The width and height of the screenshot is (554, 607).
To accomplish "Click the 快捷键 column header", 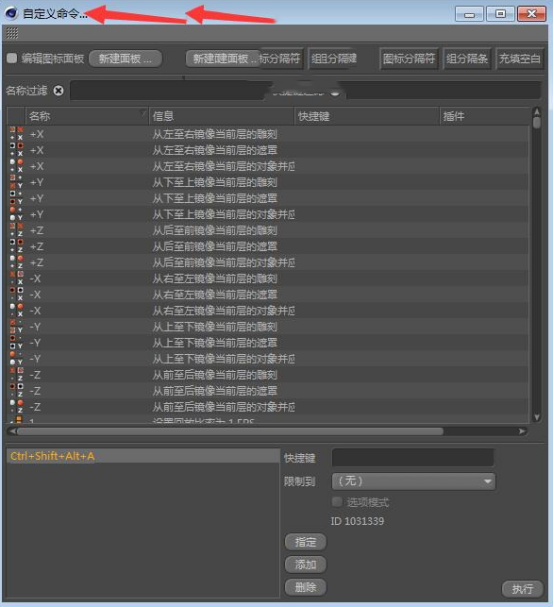I will pos(367,116).
